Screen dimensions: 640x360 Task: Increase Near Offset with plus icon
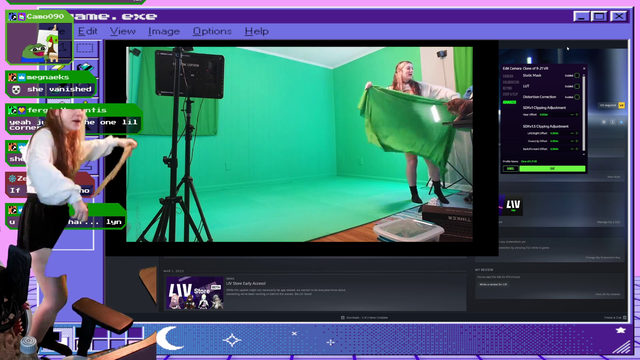pyautogui.click(x=577, y=115)
